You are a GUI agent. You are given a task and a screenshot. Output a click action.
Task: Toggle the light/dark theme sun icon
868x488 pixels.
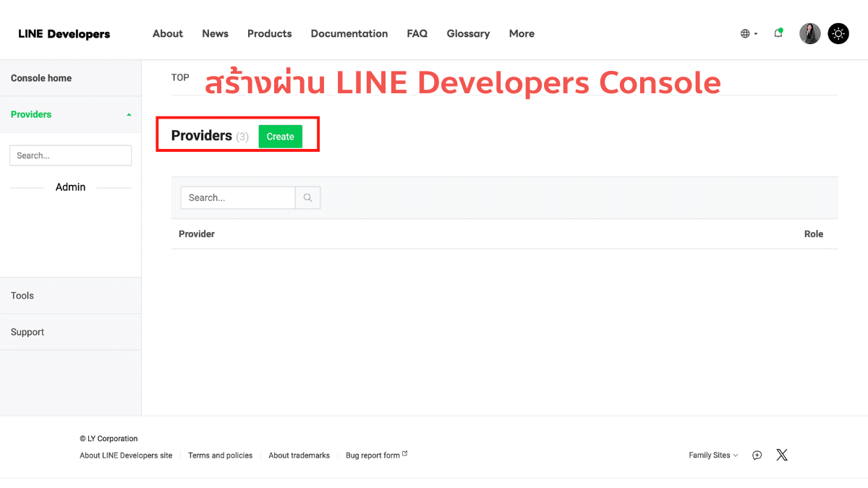(x=838, y=33)
